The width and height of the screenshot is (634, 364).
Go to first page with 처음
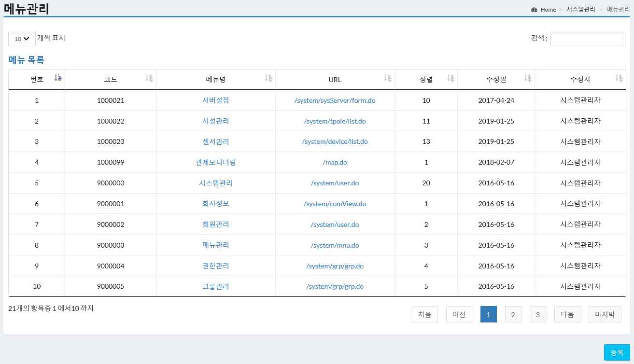(425, 314)
